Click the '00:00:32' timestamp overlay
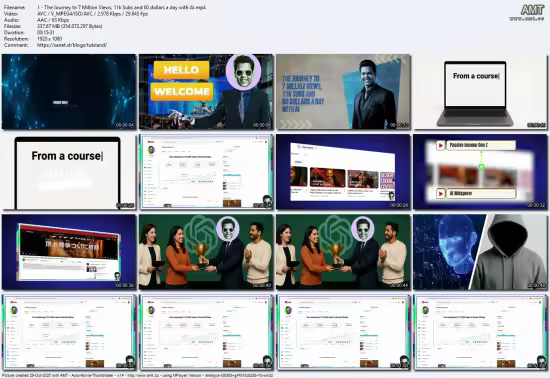The height and width of the screenshot is (378, 550). coord(536,205)
